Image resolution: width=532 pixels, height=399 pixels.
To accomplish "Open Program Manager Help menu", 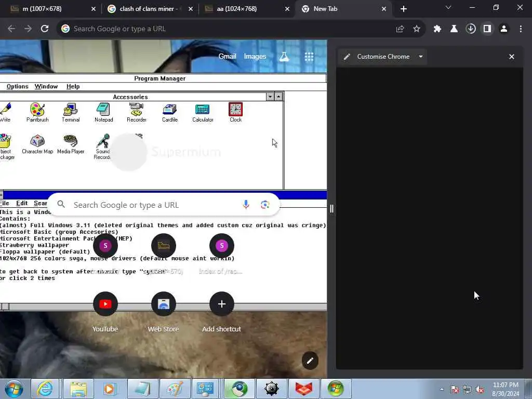I will (73, 87).
